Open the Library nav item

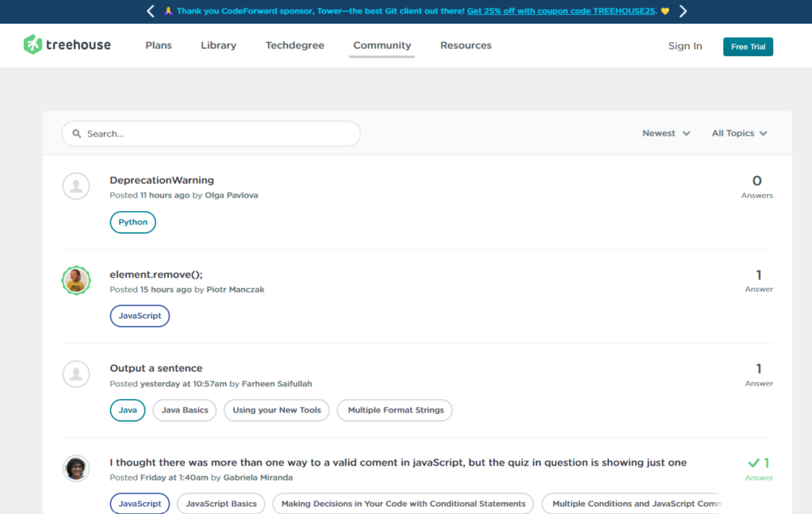[x=218, y=45]
